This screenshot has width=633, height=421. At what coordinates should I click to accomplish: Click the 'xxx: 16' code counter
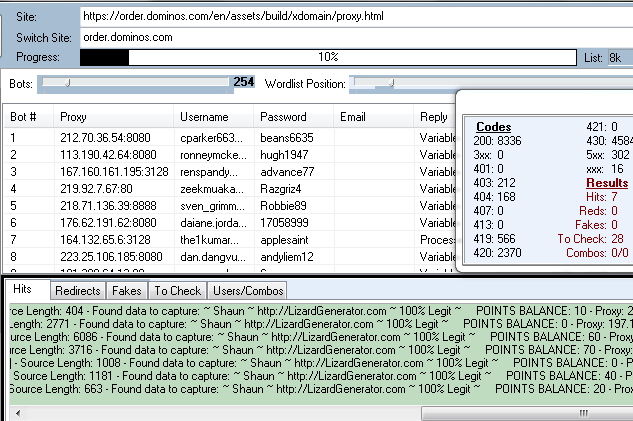click(605, 169)
